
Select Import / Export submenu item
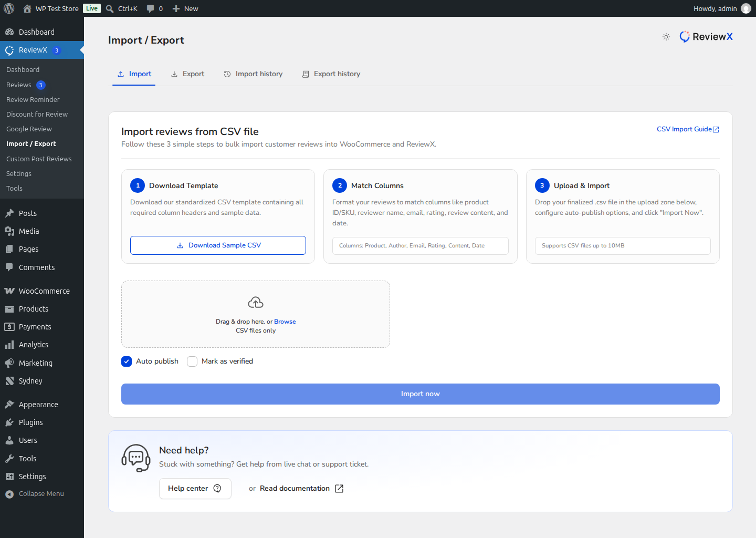[x=31, y=143]
